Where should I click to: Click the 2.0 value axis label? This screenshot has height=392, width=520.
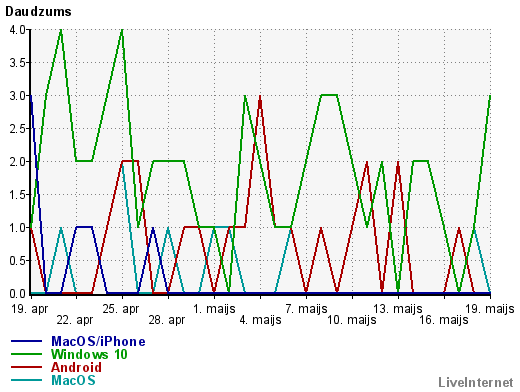18,162
